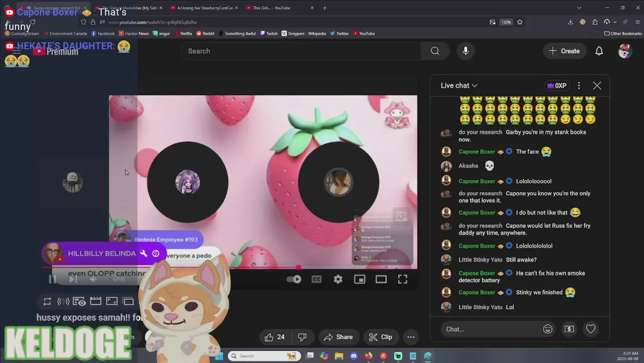Open Firefox from the taskbar
Screen dimensions: 644x363
368,356
